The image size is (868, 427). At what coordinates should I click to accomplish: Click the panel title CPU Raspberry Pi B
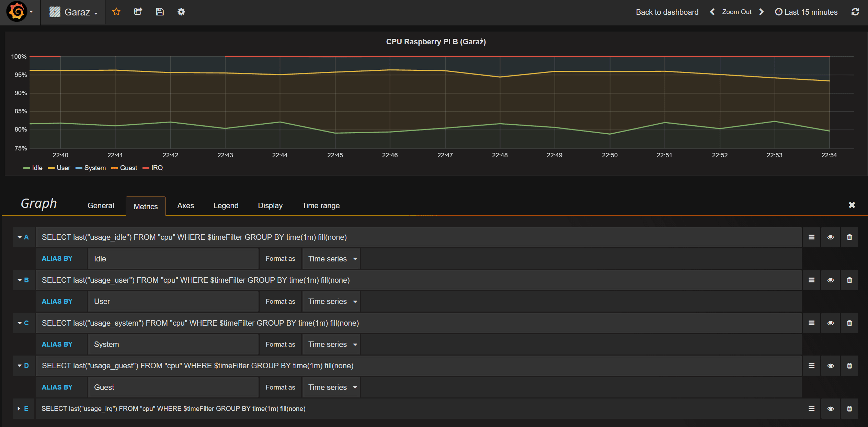436,42
